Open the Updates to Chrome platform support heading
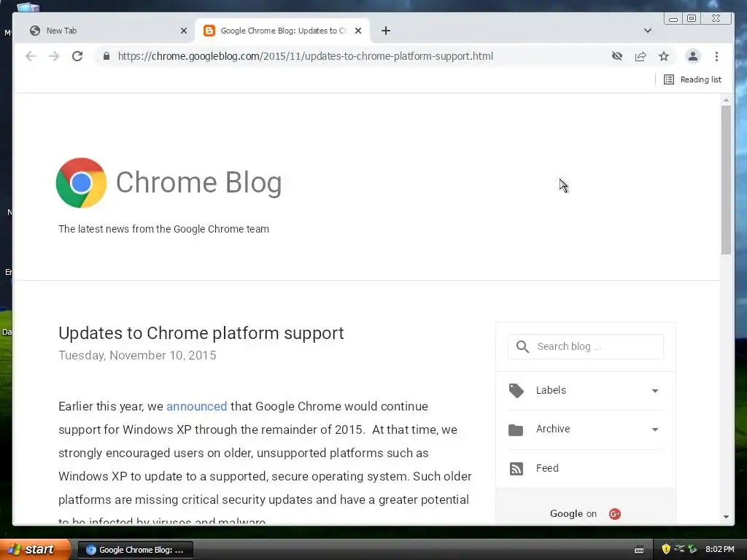This screenshot has width=747, height=560. tap(201, 332)
